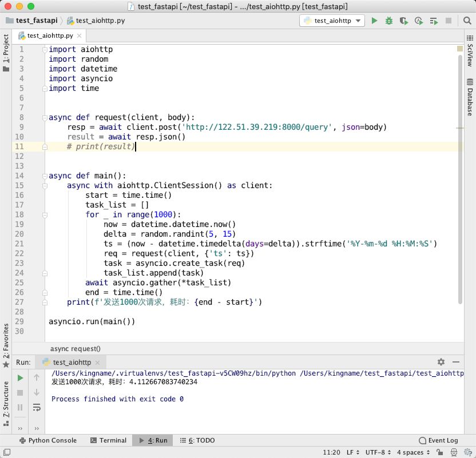Open Run panel settings gear
The width and height of the screenshot is (476, 458).
click(x=441, y=362)
